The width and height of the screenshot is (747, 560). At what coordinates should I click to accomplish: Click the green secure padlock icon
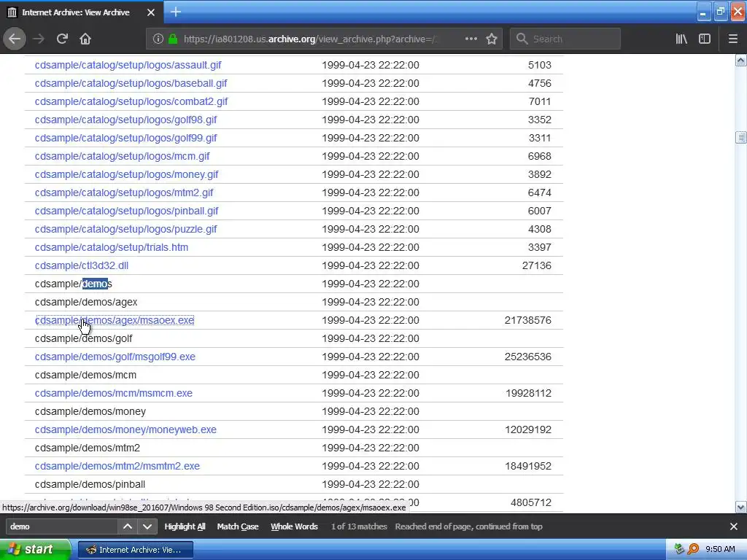coord(173,39)
